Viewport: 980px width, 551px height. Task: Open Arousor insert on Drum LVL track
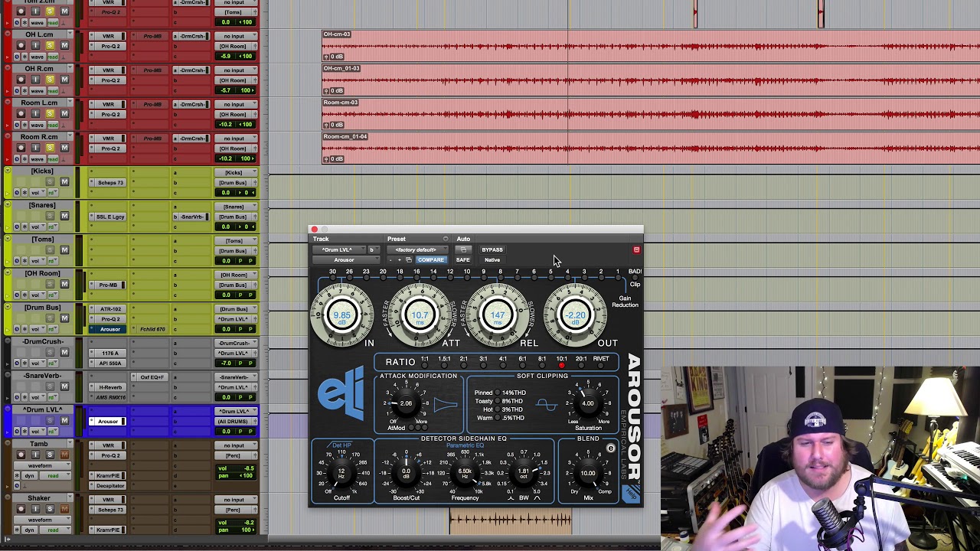108,422
